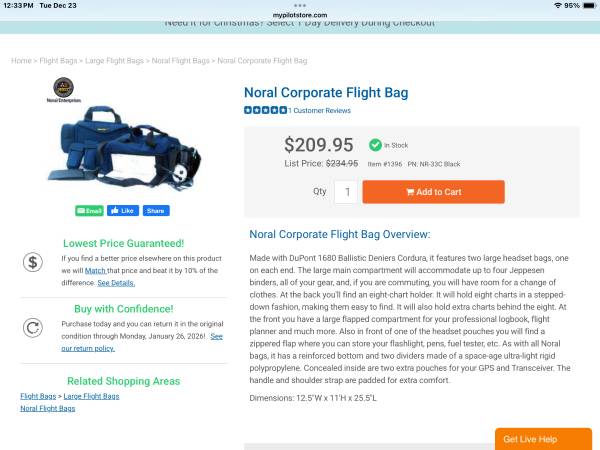Image resolution: width=600 pixels, height=450 pixels.
Task: Open the See Details link
Action: click(116, 283)
